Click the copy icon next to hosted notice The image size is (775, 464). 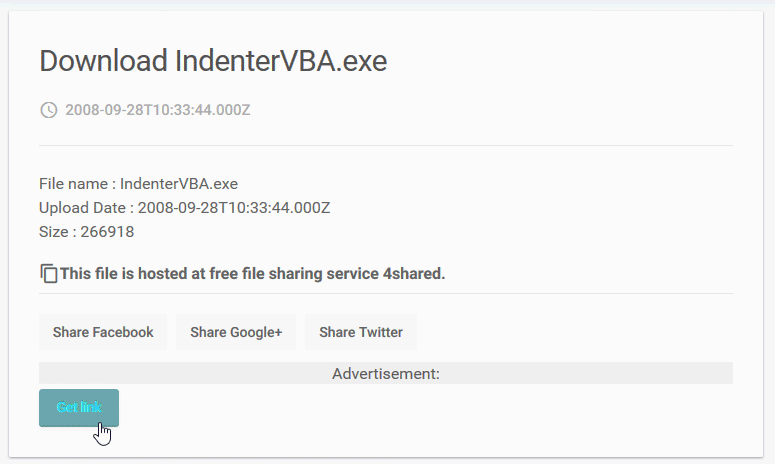pos(48,273)
